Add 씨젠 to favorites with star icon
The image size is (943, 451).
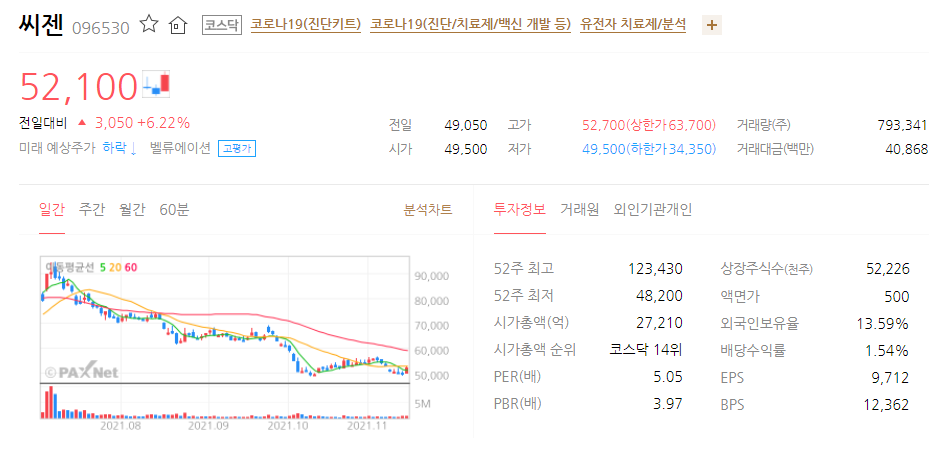point(149,25)
